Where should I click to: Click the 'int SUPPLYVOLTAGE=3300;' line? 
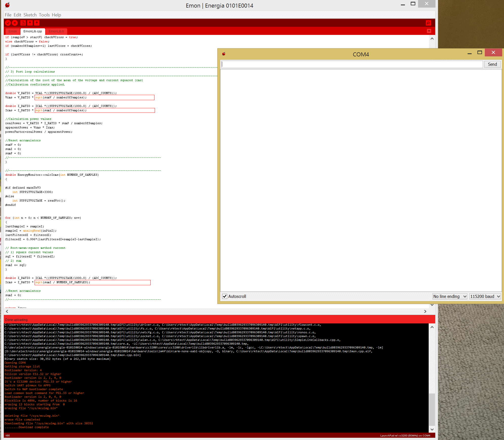coord(33,192)
